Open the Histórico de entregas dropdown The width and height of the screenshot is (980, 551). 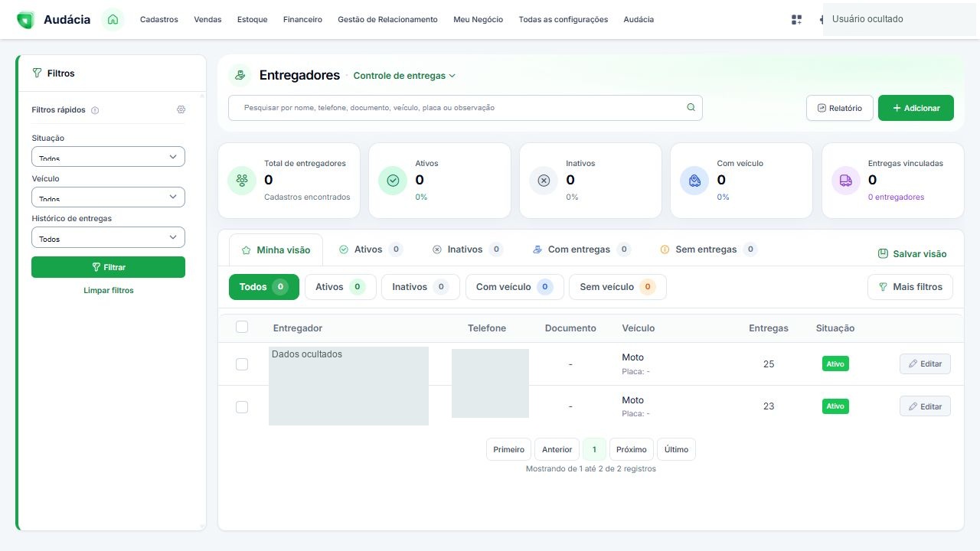coord(108,237)
